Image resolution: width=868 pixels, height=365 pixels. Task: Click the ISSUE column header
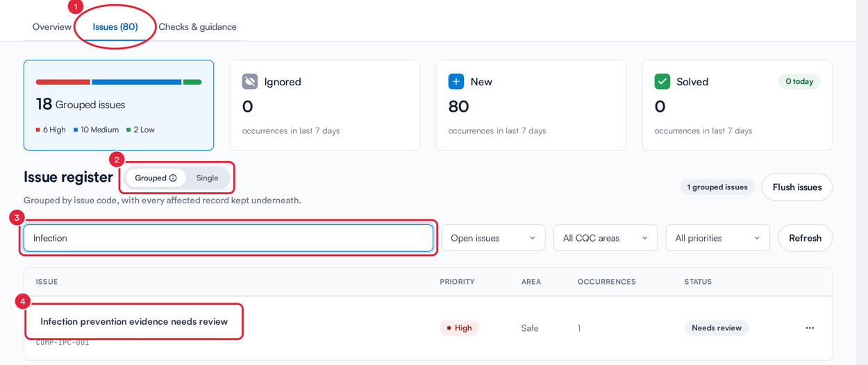[x=47, y=282]
